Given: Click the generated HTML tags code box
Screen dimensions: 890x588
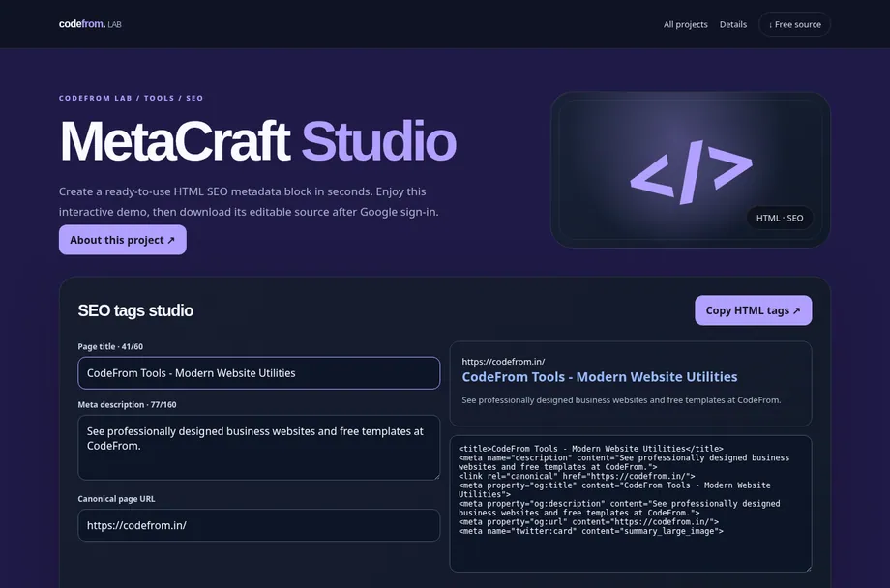Looking at the screenshot, I should pos(631,504).
